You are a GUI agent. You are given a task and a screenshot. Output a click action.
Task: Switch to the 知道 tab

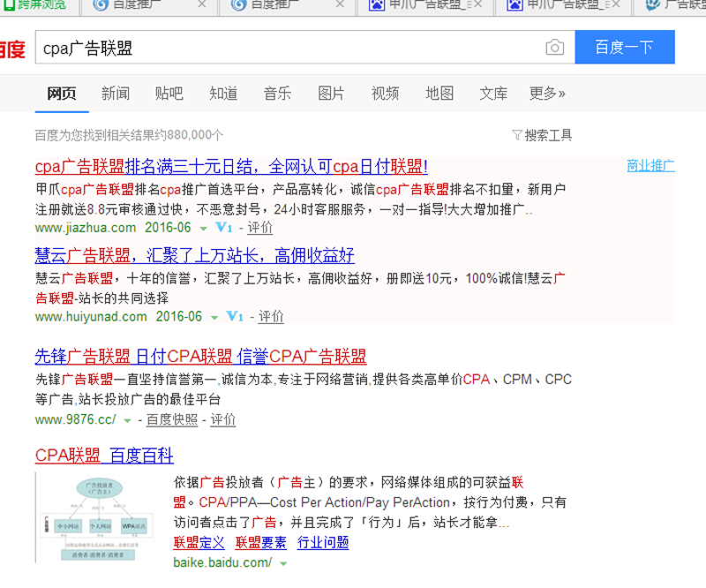coord(223,94)
